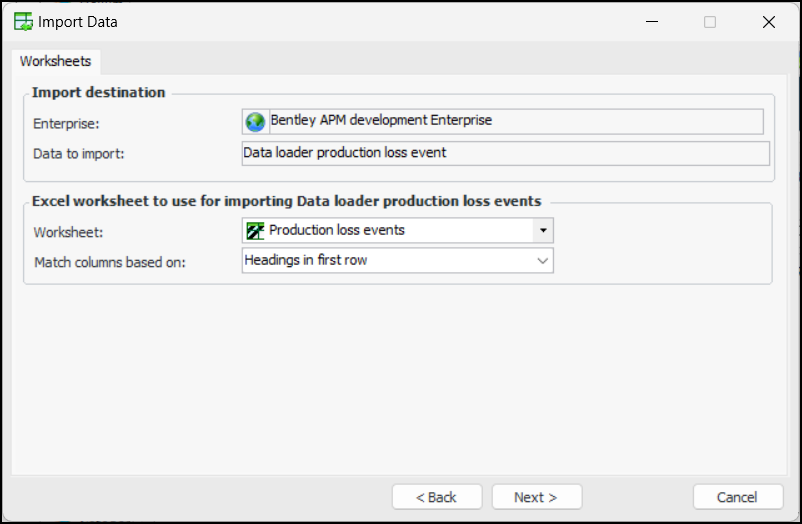The width and height of the screenshot is (802, 524).
Task: Click the Data loader production loss event field
Action: pos(505,153)
